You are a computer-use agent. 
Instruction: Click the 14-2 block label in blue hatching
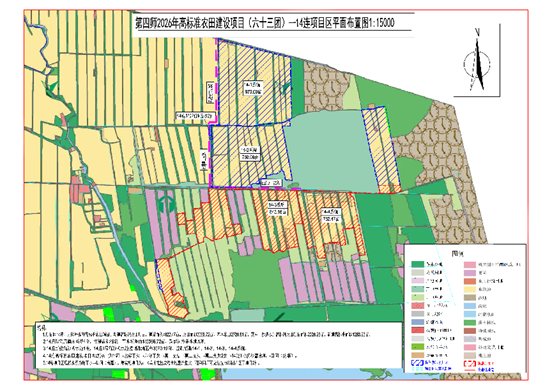coord(250,153)
